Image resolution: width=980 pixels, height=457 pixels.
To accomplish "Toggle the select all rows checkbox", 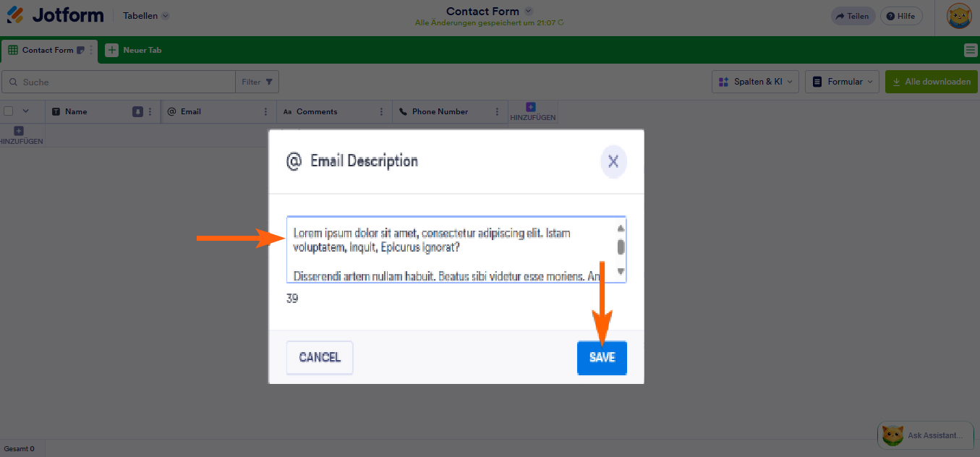I will point(9,111).
